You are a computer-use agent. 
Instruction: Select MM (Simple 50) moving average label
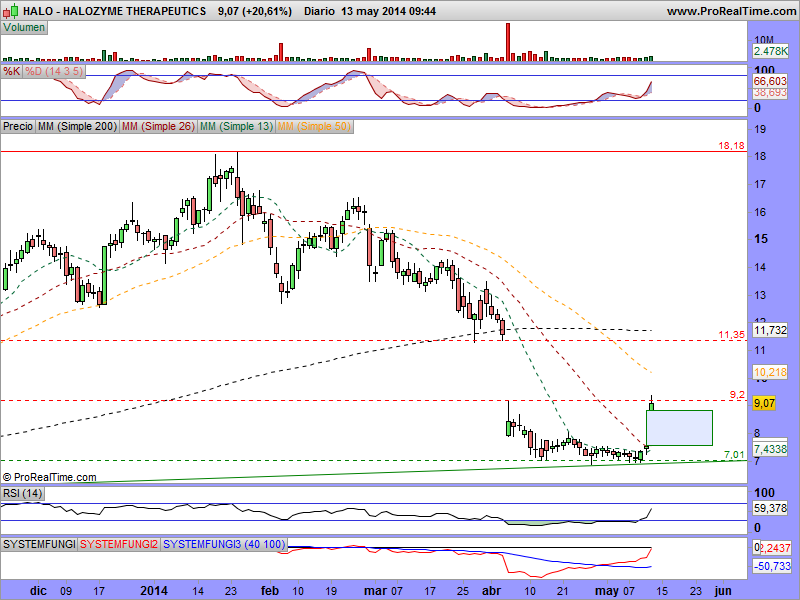click(314, 126)
